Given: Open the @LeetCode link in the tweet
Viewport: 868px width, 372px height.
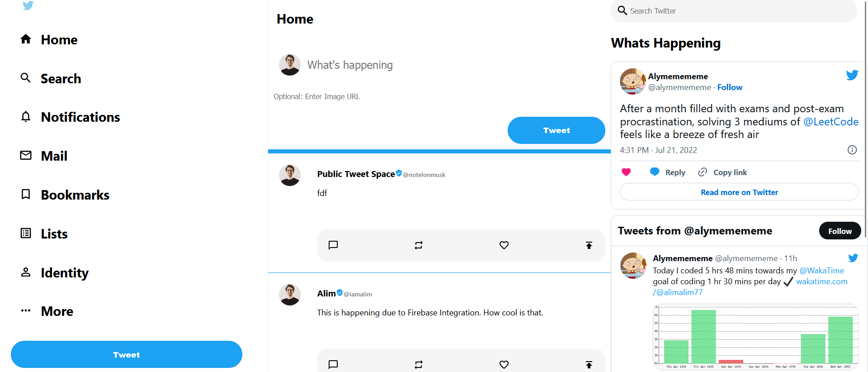Looking at the screenshot, I should click(x=831, y=121).
